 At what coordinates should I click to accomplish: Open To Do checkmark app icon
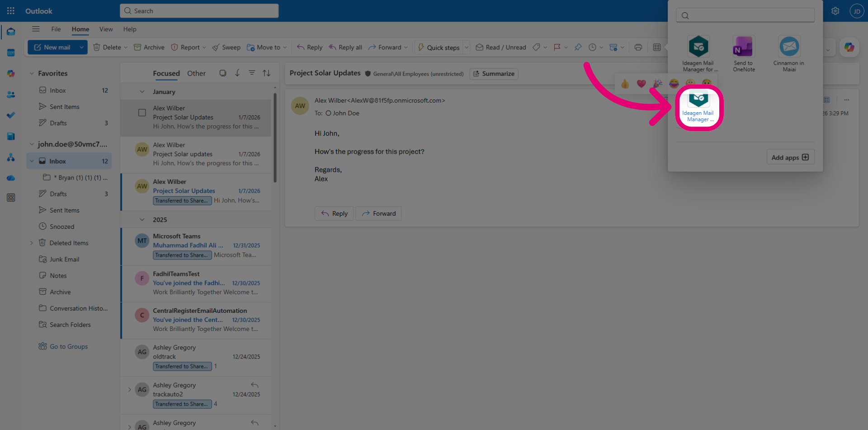click(x=11, y=115)
